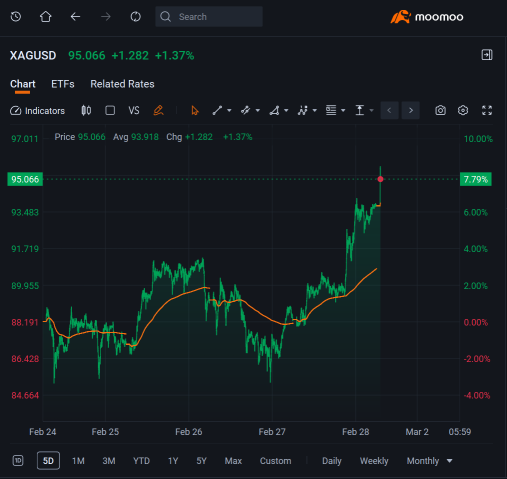Select the 5D time range
Screen dimensions: 507x479
(x=48, y=461)
